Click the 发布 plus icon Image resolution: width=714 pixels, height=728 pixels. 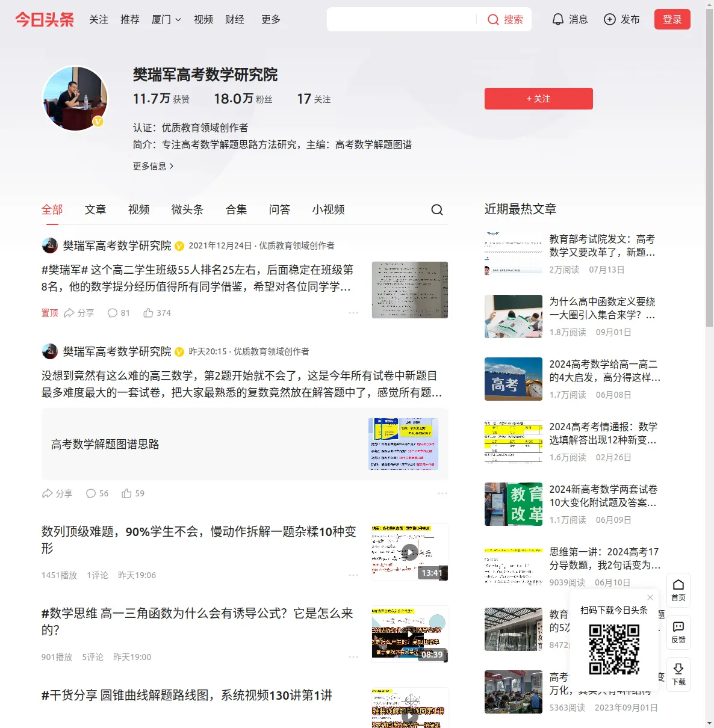tap(621, 19)
